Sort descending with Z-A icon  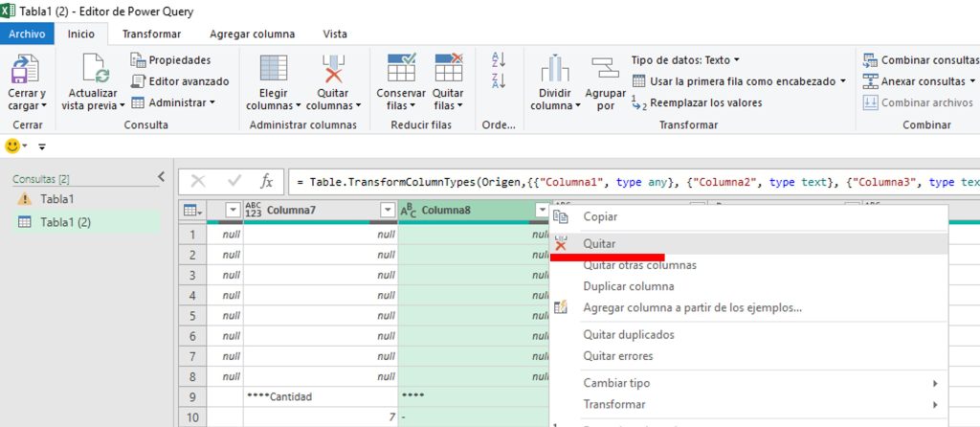499,81
